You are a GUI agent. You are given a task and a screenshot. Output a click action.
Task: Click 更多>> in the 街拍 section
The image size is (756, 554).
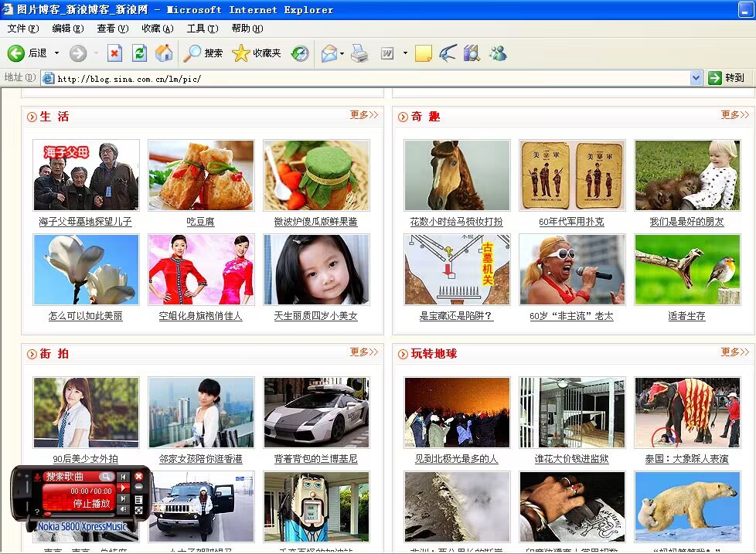click(x=364, y=352)
